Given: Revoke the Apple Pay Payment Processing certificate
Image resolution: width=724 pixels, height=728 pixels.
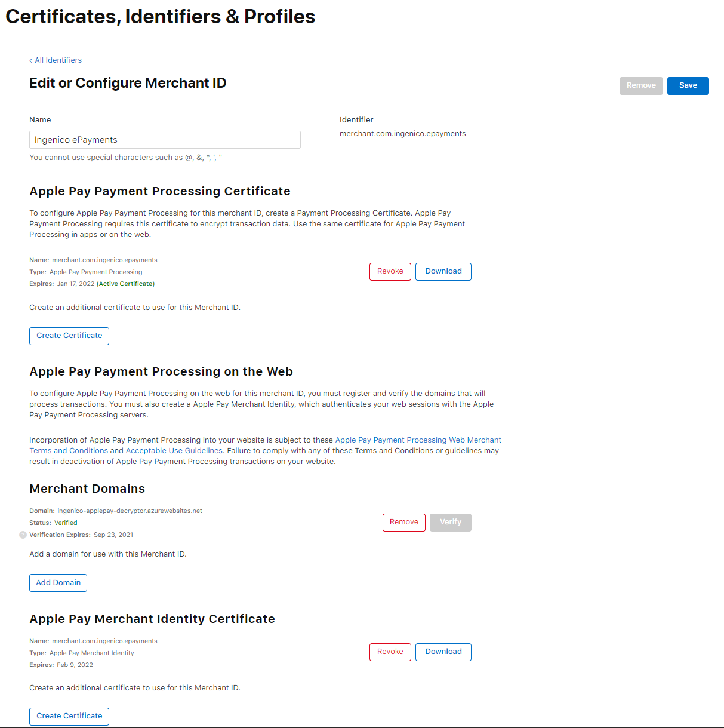Looking at the screenshot, I should click(390, 272).
